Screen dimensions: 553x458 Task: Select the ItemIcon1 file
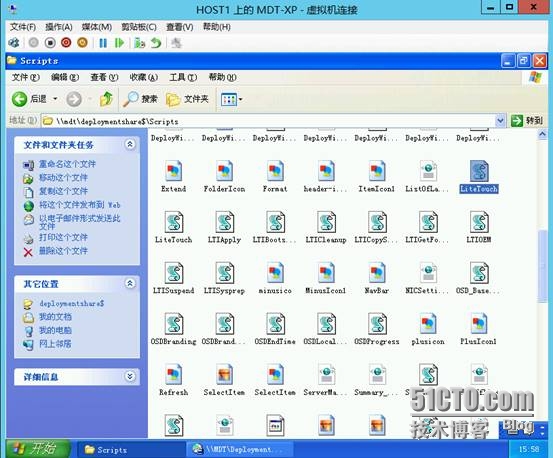point(377,176)
